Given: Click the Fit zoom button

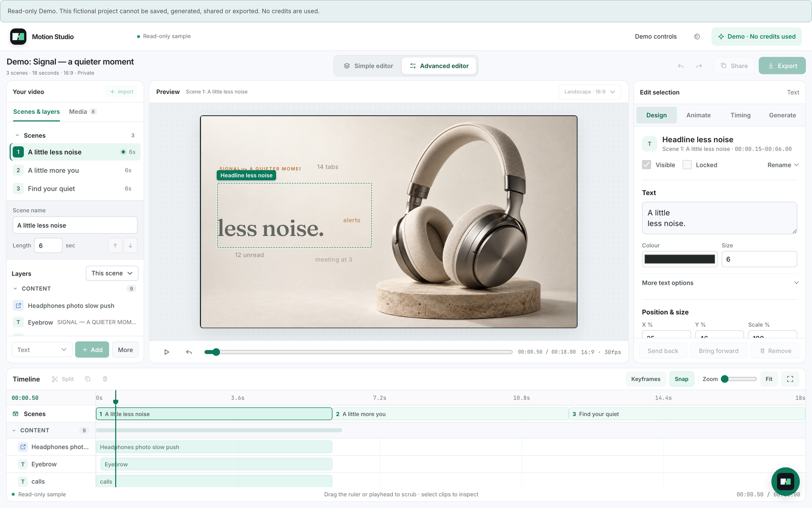Looking at the screenshot, I should pyautogui.click(x=769, y=379).
